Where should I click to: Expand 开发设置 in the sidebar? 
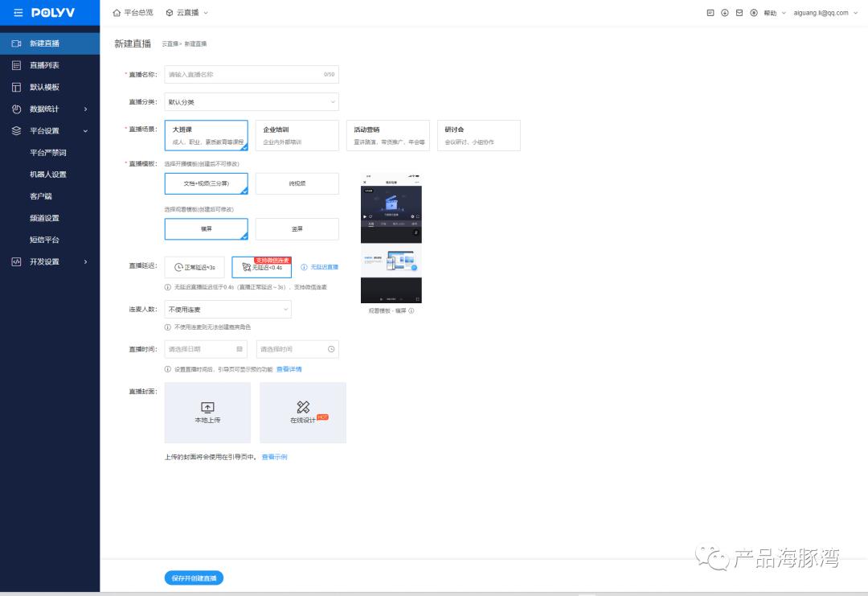(x=50, y=261)
